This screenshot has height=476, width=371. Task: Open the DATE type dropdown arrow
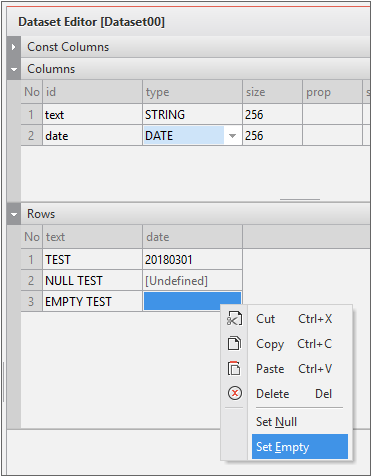232,136
